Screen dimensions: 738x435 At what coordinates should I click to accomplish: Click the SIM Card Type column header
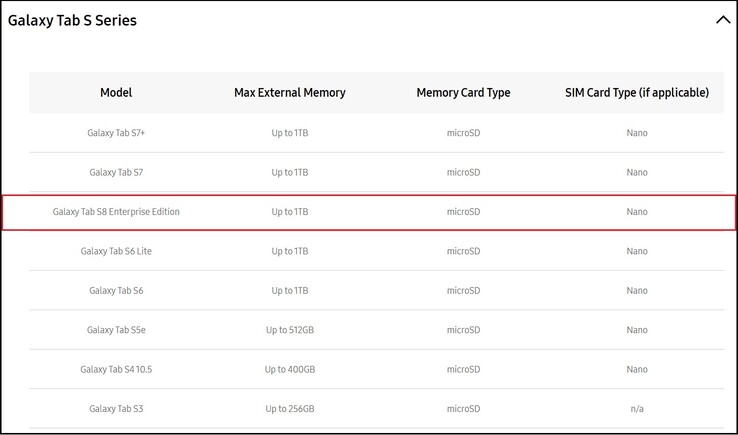[637, 92]
